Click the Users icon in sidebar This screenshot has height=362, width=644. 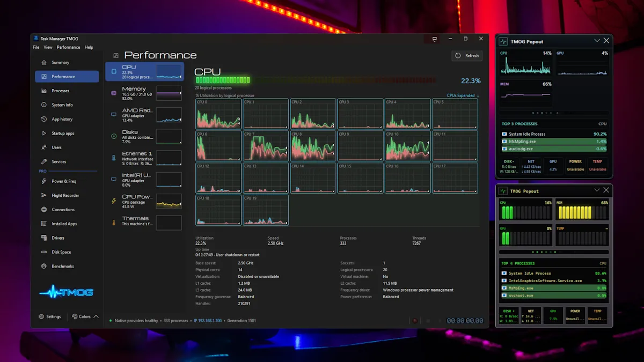click(x=44, y=147)
